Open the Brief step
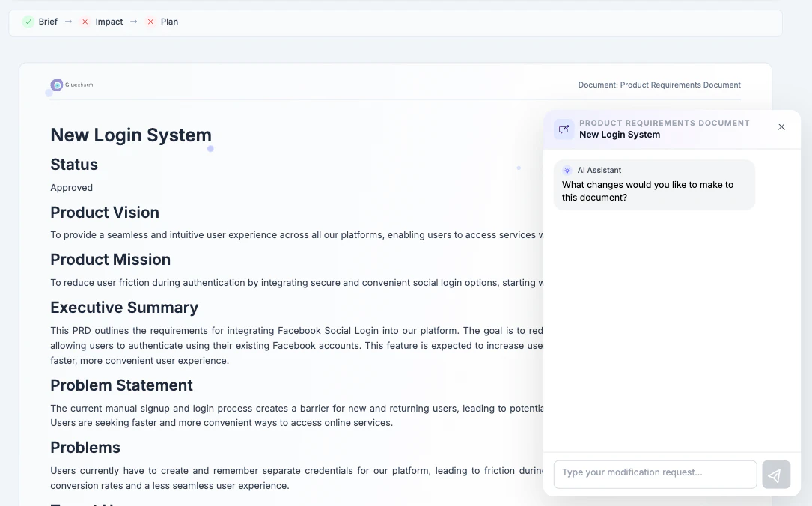The height and width of the screenshot is (506, 812). (x=48, y=22)
